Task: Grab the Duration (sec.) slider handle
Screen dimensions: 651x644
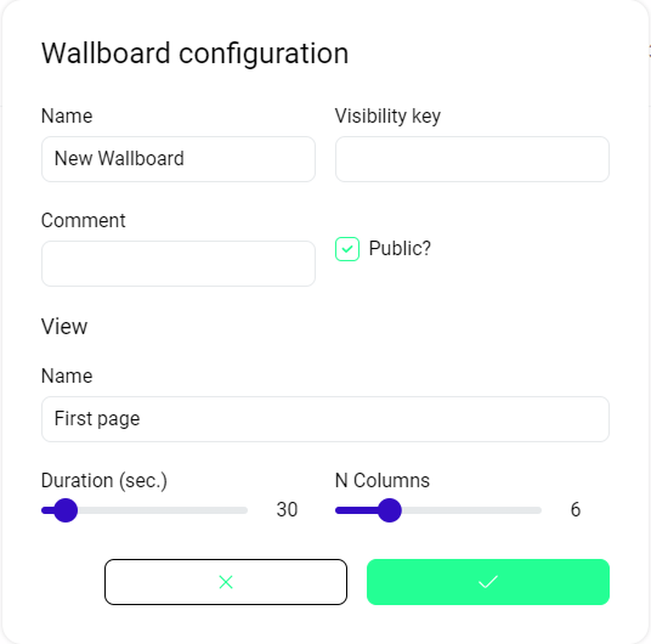Action: (66, 510)
